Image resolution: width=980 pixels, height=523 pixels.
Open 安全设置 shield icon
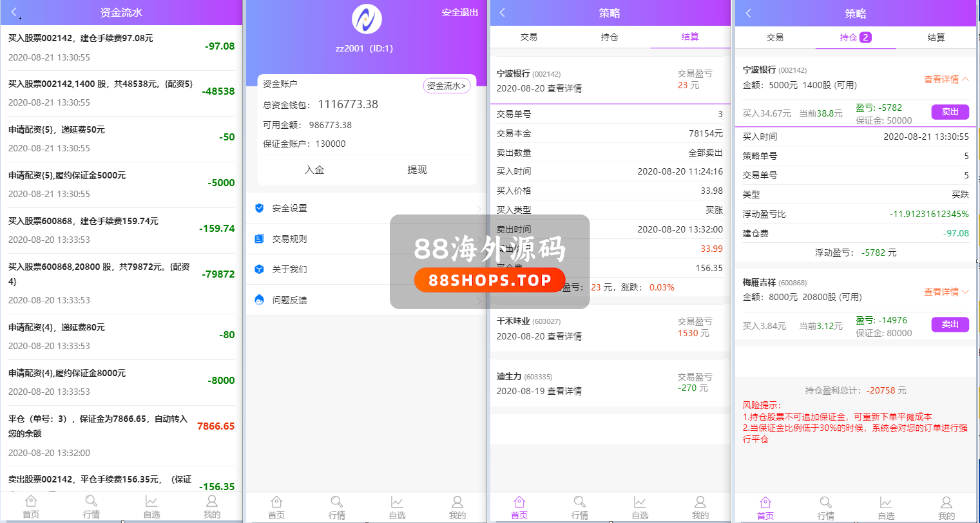[260, 208]
